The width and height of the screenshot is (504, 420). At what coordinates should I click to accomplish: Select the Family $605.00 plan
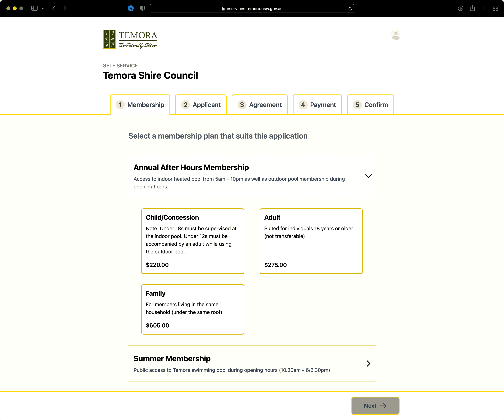click(192, 309)
